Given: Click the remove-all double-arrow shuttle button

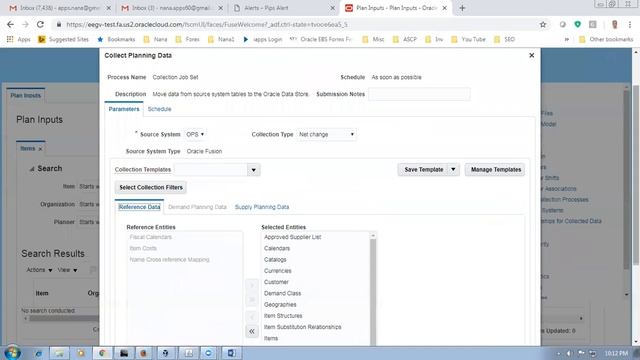Looking at the screenshot, I should 252,331.
